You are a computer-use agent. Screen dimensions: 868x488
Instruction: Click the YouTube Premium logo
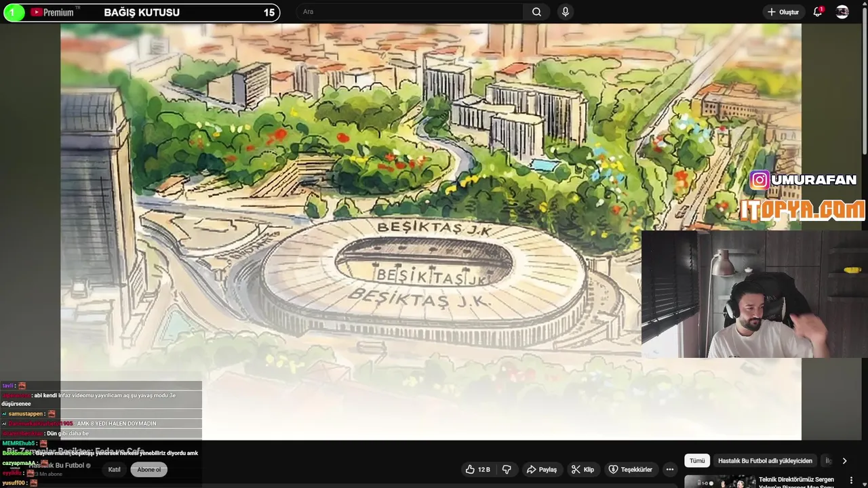(54, 12)
